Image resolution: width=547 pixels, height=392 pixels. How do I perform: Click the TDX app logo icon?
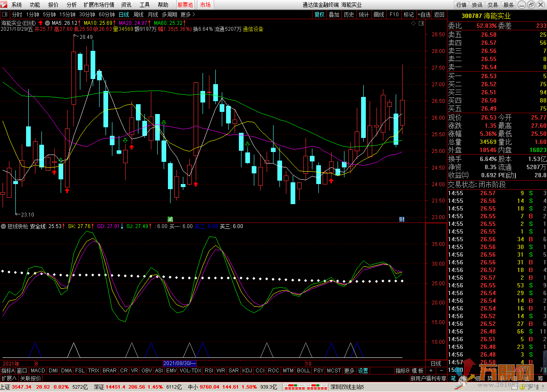coord(4,5)
